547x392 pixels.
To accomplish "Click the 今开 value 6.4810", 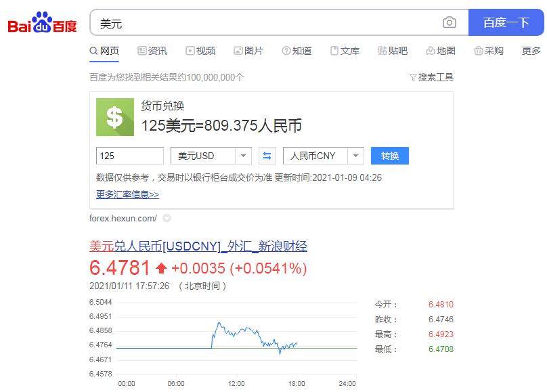I will click(x=441, y=305).
